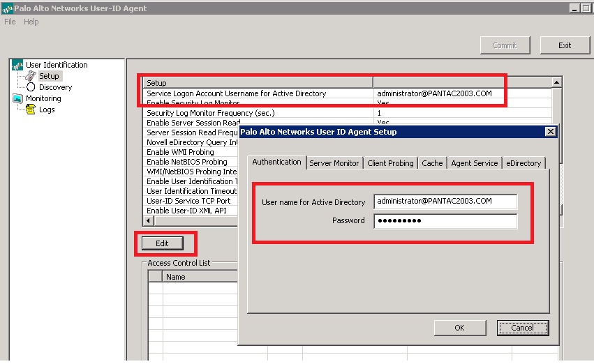594x364 pixels.
Task: Click the setup list scroll up arrow
Action: [556, 82]
